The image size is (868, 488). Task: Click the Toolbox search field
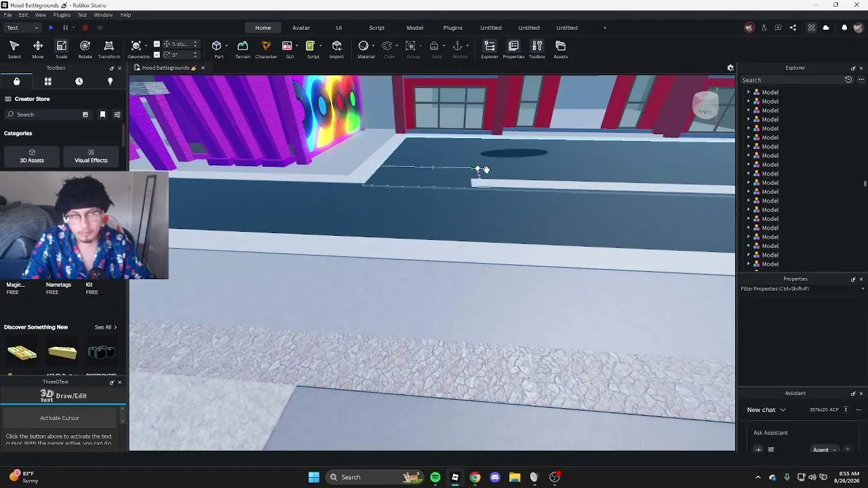[47, 115]
